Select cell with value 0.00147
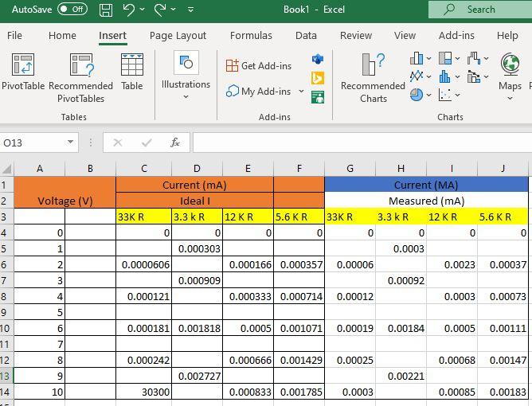This screenshot has width=532, height=406. point(503,360)
